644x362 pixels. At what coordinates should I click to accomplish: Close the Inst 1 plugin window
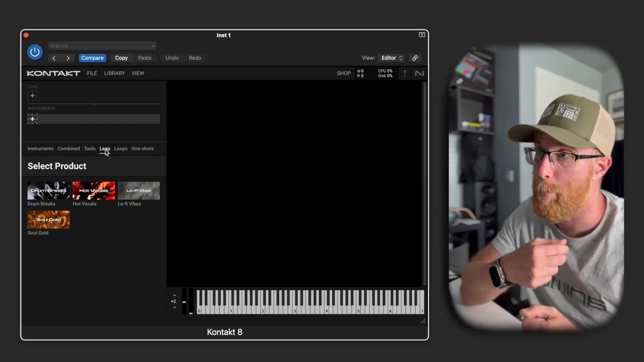(x=26, y=35)
